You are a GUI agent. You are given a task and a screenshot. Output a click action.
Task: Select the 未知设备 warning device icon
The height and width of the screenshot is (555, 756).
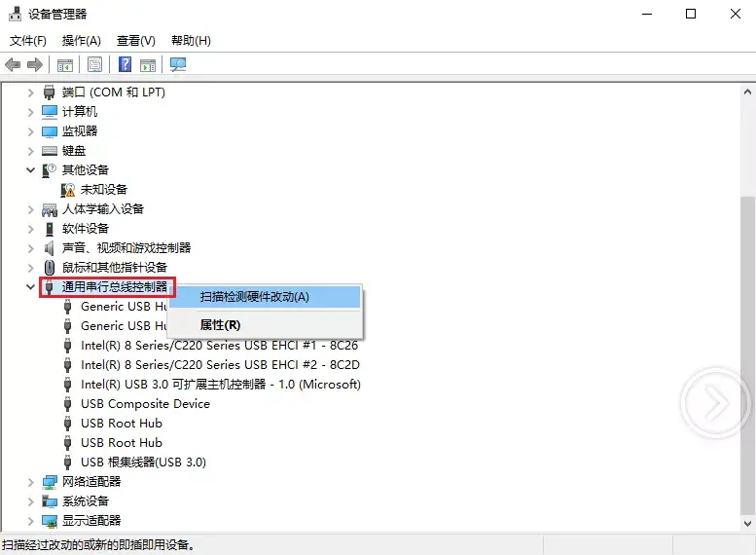[x=68, y=190]
